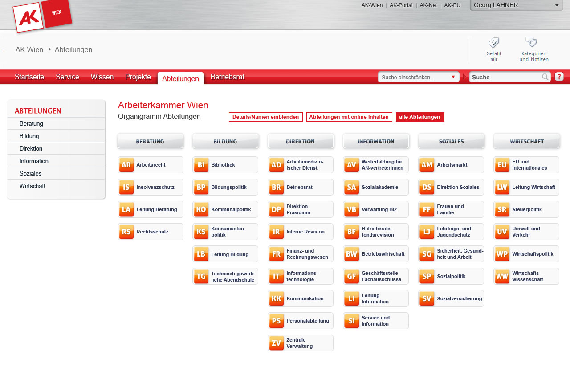Click the Gefällt mir tag icon
The image size is (570, 392).
coord(493,43)
